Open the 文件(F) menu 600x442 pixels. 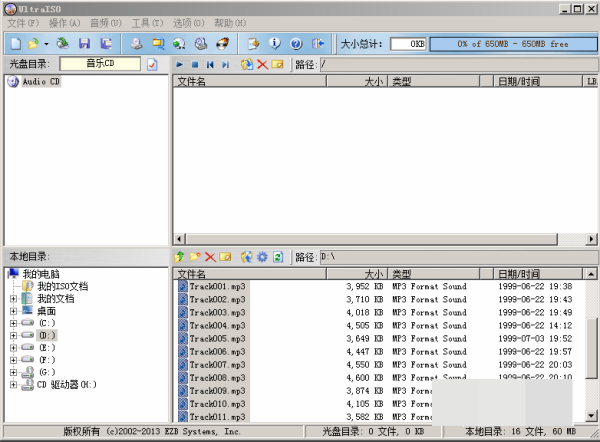click(x=23, y=23)
